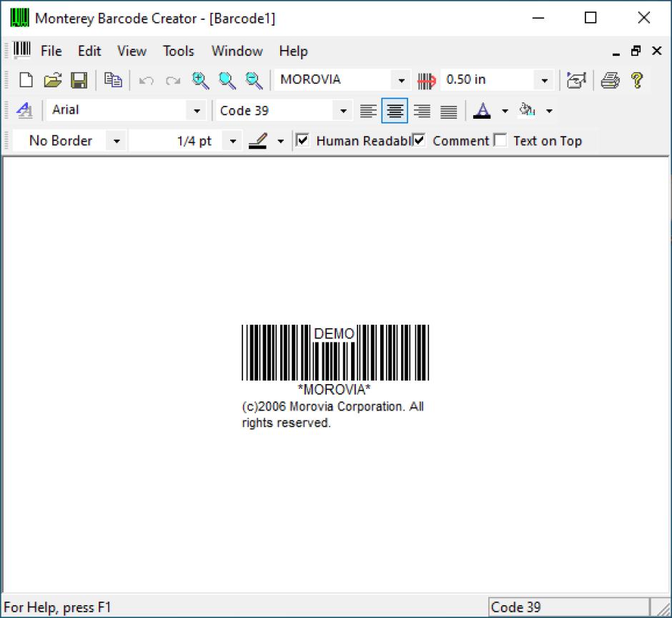This screenshot has height=618, width=672.
Task: Close the Barcode1 document window
Action: [x=656, y=51]
